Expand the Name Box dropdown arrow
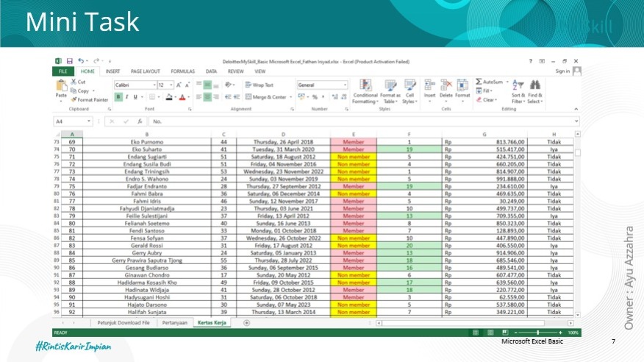 (x=89, y=121)
